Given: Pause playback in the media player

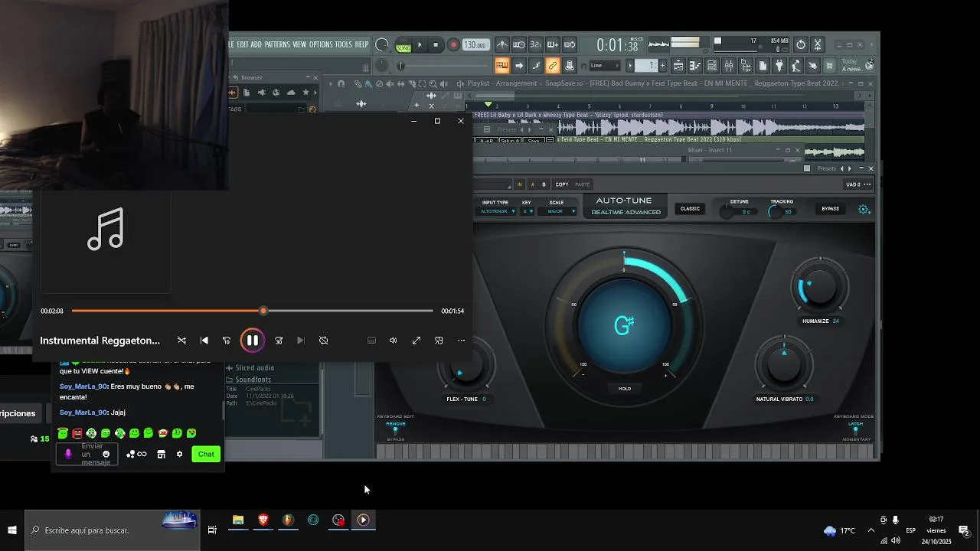Looking at the screenshot, I should 252,341.
